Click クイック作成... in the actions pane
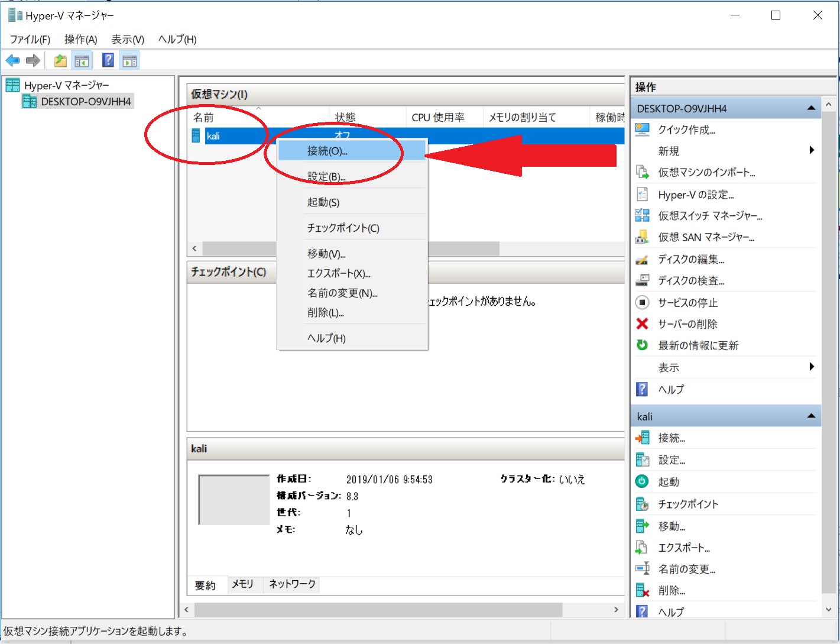 pyautogui.click(x=686, y=130)
